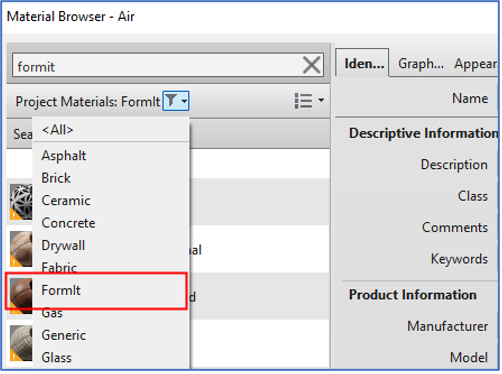Image resolution: width=502 pixels, height=374 pixels.
Task: Click the Product Information section header
Action: pyautogui.click(x=413, y=295)
